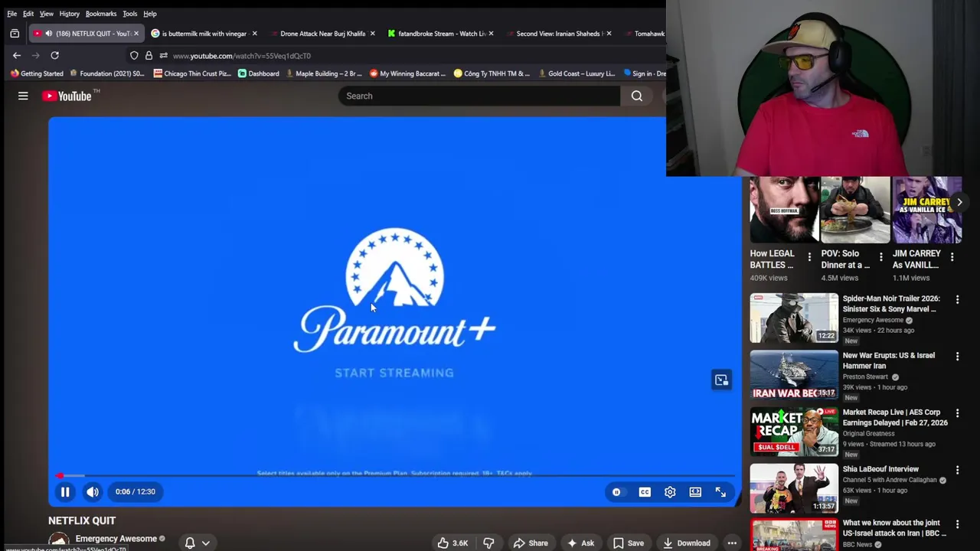Open options for Shia LaBeouf Interview video
This screenshot has width=980, height=551.
(x=957, y=470)
